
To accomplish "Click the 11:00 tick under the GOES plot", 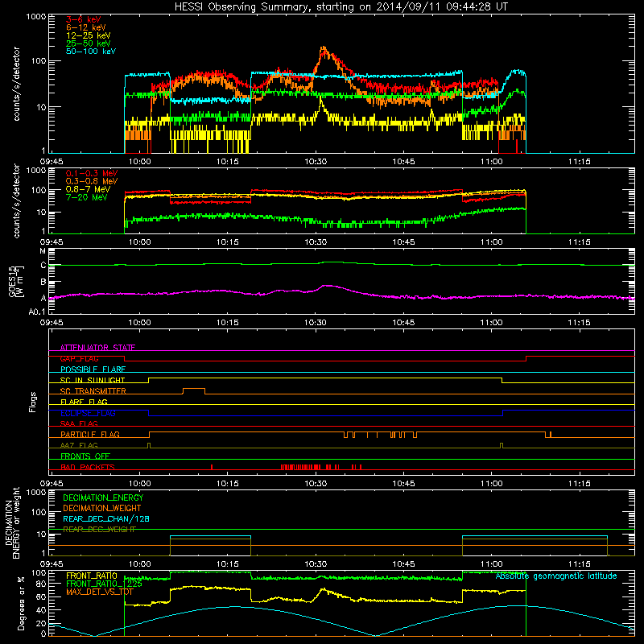I will click(x=491, y=323).
